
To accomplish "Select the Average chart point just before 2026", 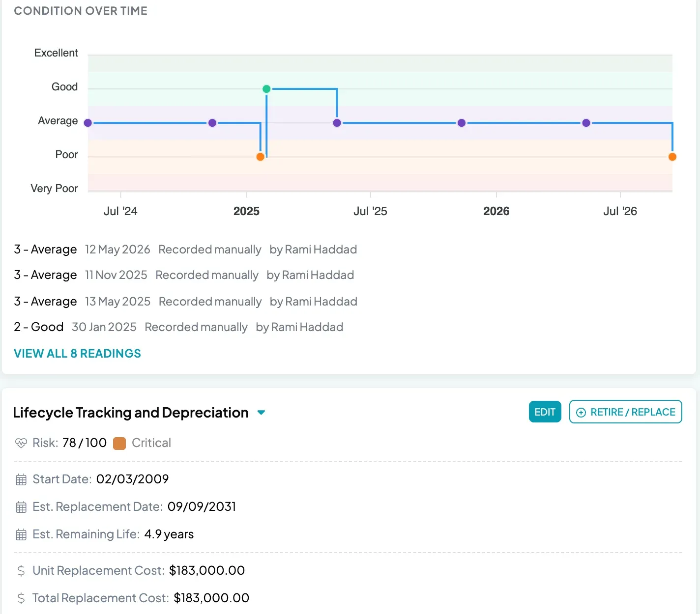I will point(461,123).
